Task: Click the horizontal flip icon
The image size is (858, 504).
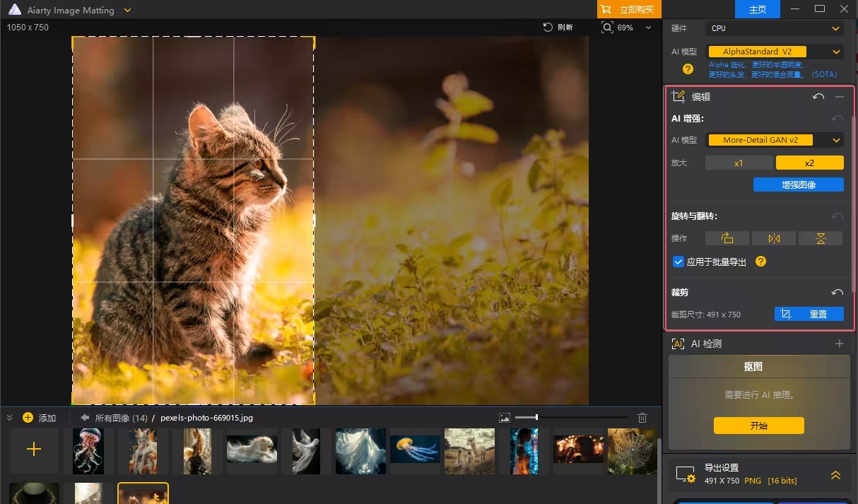Action: [x=774, y=238]
